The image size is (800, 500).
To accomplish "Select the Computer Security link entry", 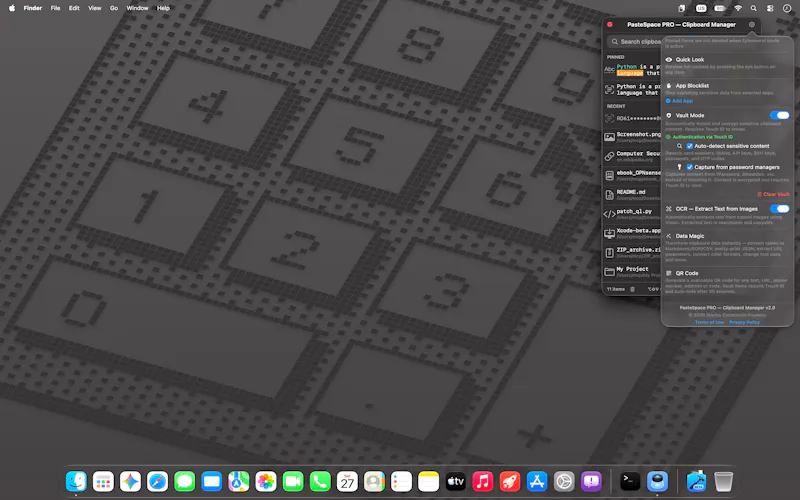I will point(632,156).
